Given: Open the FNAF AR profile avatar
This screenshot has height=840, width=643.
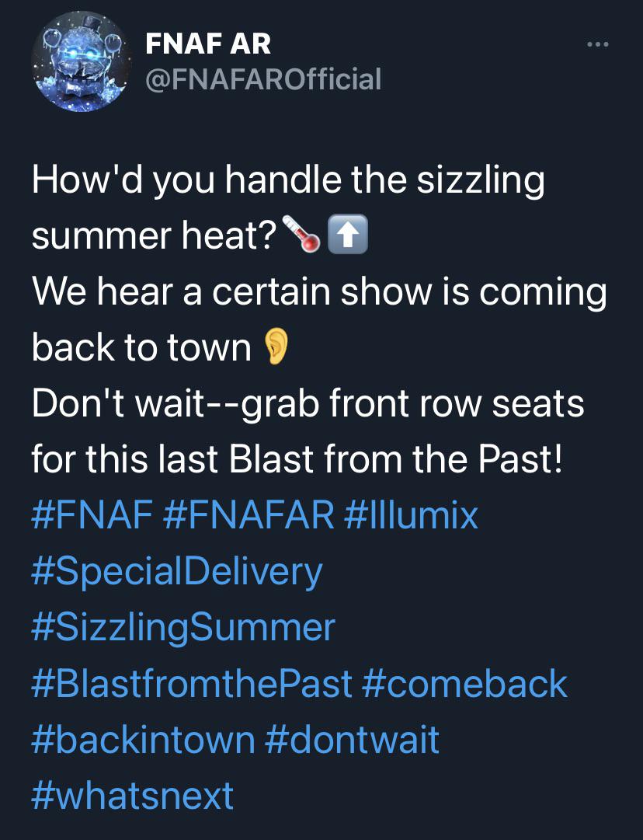Looking at the screenshot, I should click(81, 62).
